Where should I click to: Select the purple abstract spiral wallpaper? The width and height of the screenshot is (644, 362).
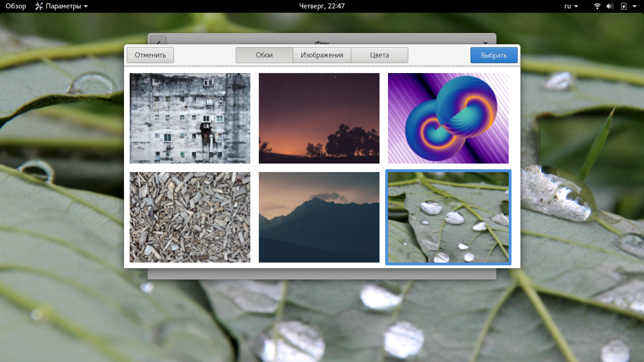pos(448,118)
